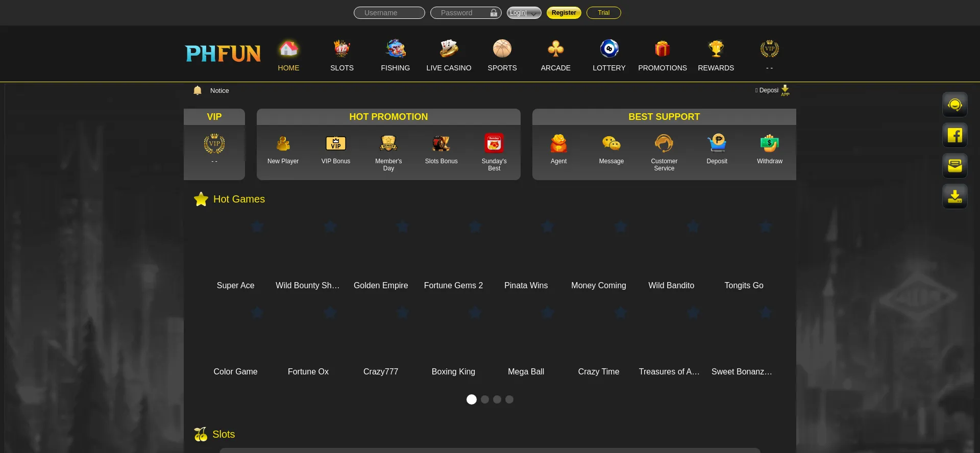Open the customer support headset icon

click(954, 105)
